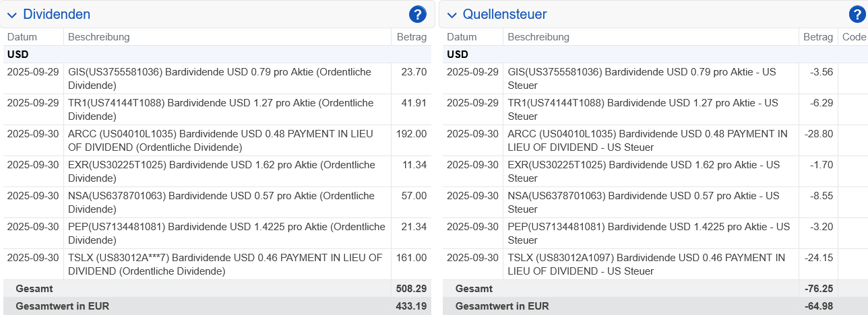
Task: Open help for Dividenden section
Action: [x=418, y=14]
